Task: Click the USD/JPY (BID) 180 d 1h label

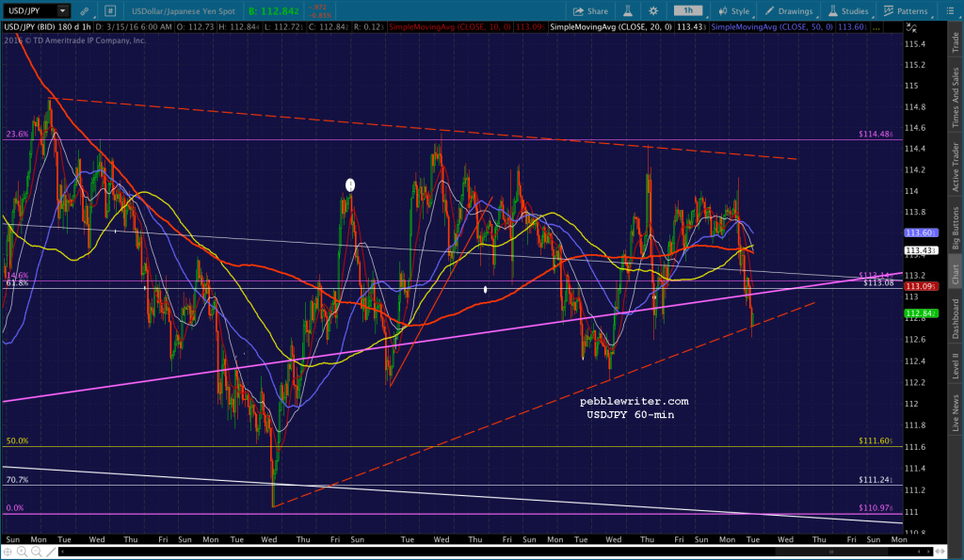Action: 47,27
